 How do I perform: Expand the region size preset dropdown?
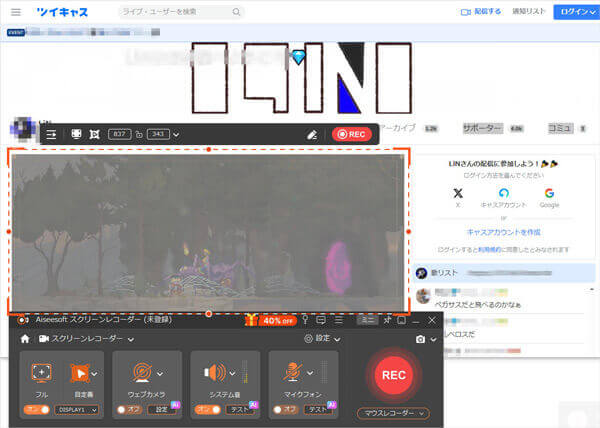click(176, 135)
